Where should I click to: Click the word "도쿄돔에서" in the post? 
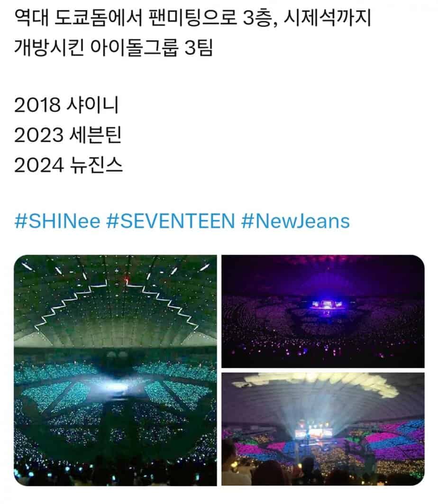click(x=98, y=18)
